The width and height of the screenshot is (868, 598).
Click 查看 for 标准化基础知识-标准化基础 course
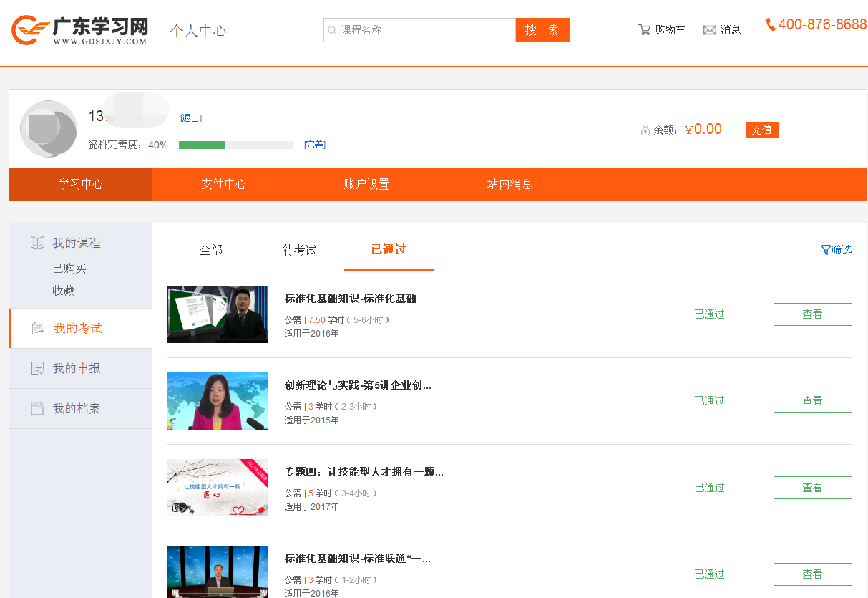tap(812, 314)
